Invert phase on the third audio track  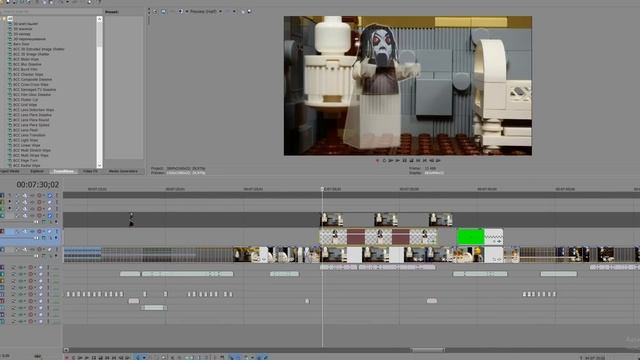14,281
